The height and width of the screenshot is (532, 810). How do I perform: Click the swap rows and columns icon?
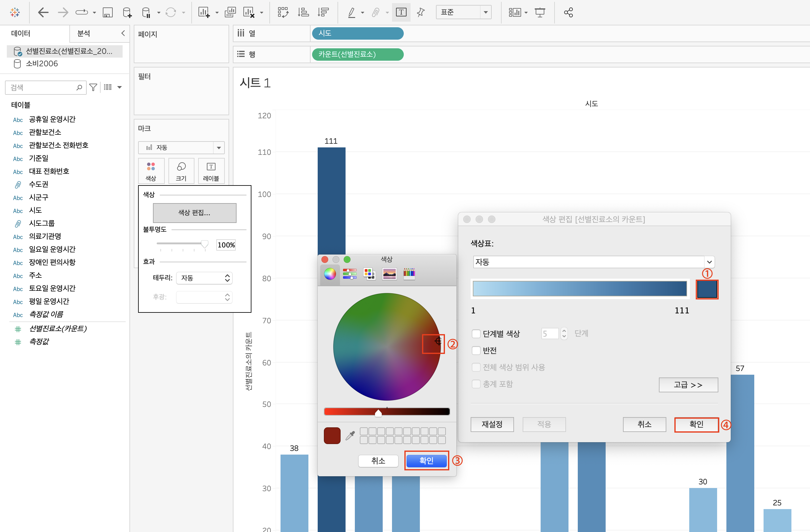[283, 13]
